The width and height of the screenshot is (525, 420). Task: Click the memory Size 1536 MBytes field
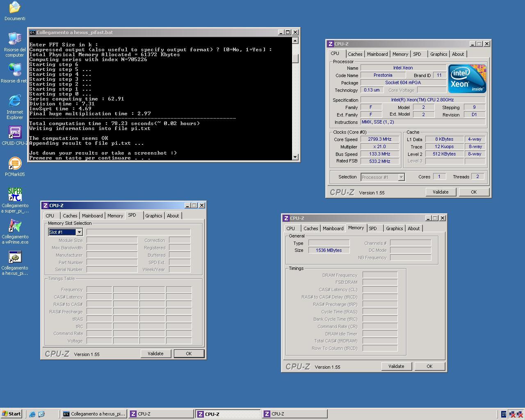(329, 250)
